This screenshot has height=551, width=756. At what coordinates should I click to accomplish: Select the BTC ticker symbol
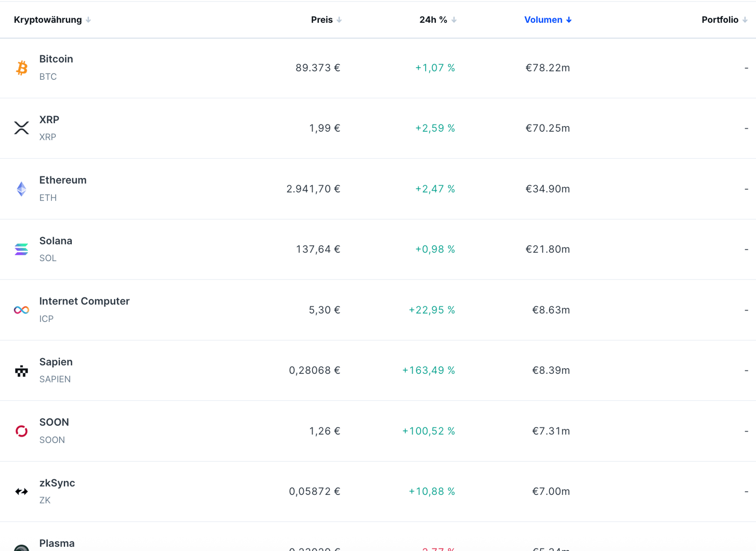[48, 76]
